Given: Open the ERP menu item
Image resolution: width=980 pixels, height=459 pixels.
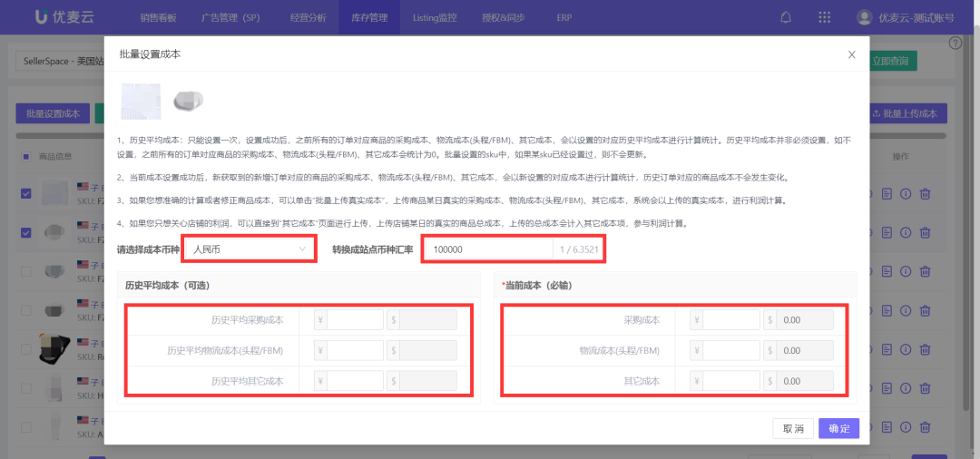Looking at the screenshot, I should tap(563, 17).
